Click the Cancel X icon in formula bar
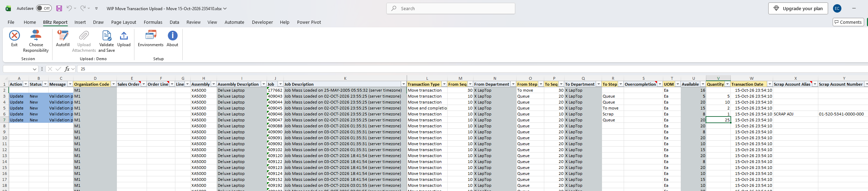868x191 pixels. click(x=50, y=69)
